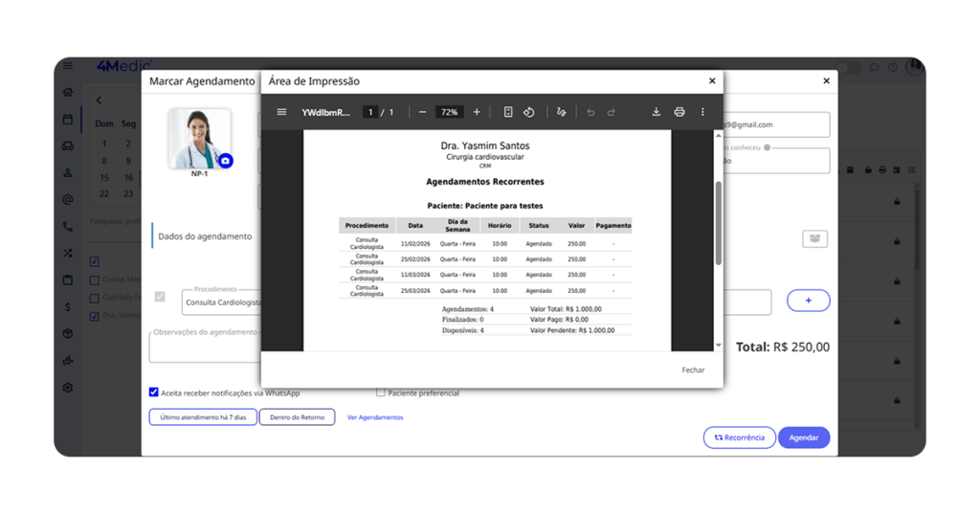980x514 pixels.
Task: Click the fit to page icon
Action: click(508, 112)
